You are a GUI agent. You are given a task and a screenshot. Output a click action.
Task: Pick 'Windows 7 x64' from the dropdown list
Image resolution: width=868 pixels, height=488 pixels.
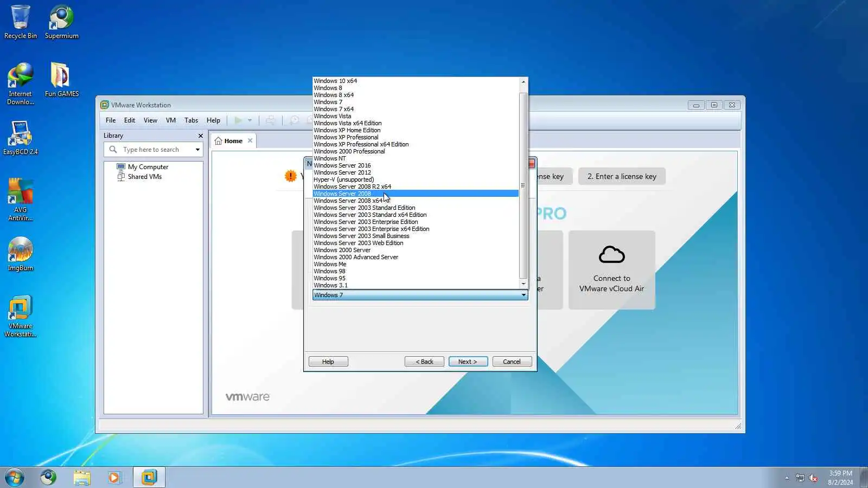[416, 109]
